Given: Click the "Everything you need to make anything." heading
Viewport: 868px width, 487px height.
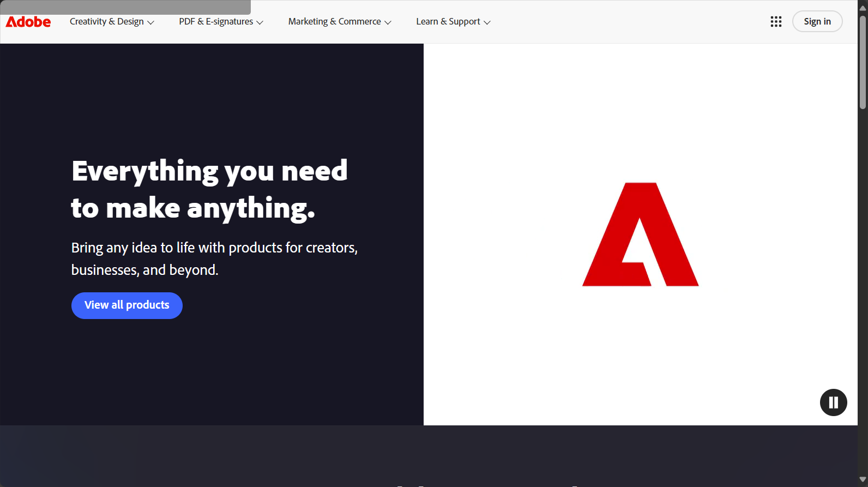Looking at the screenshot, I should [x=209, y=190].
